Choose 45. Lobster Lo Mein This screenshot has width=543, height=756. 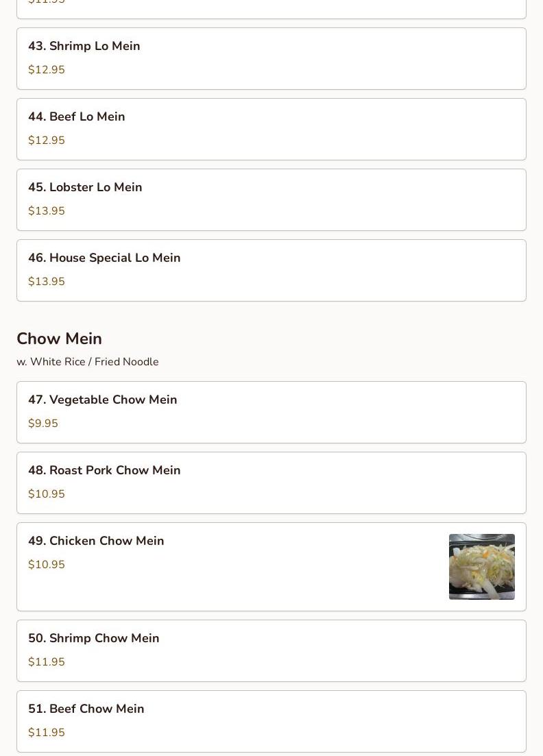pyautogui.click(x=271, y=199)
